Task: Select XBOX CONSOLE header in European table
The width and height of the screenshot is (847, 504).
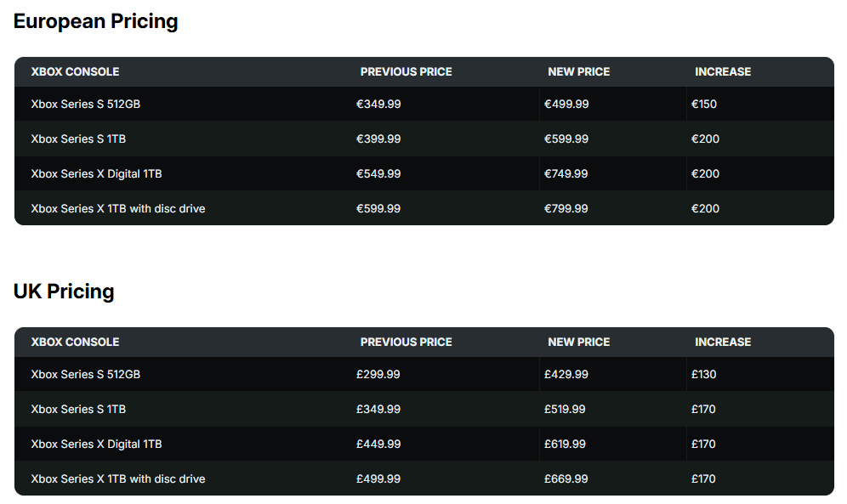Action: coord(75,71)
